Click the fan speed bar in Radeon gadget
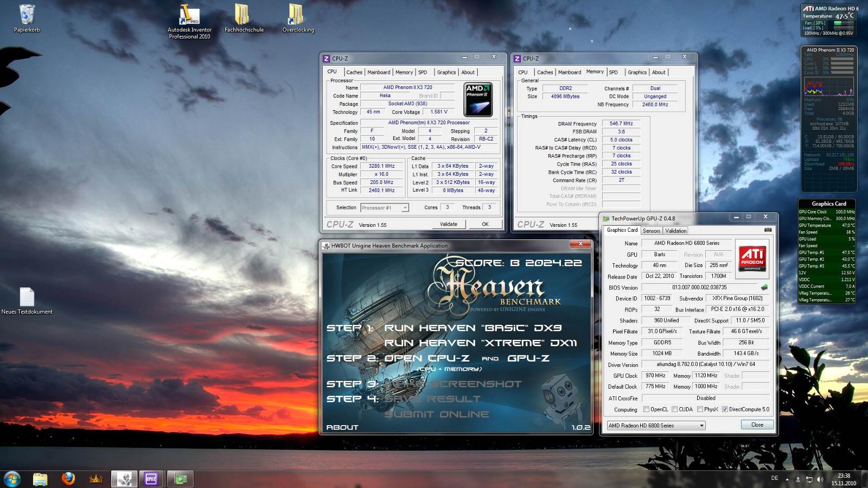The image size is (868, 488). pos(844,23)
